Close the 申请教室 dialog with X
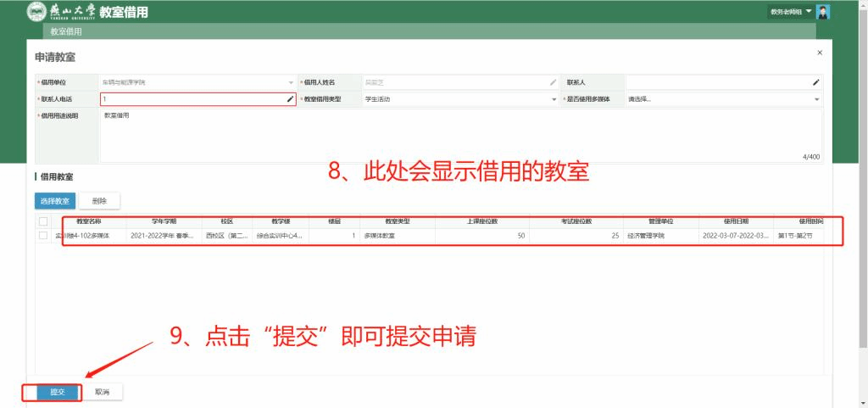 click(819, 53)
